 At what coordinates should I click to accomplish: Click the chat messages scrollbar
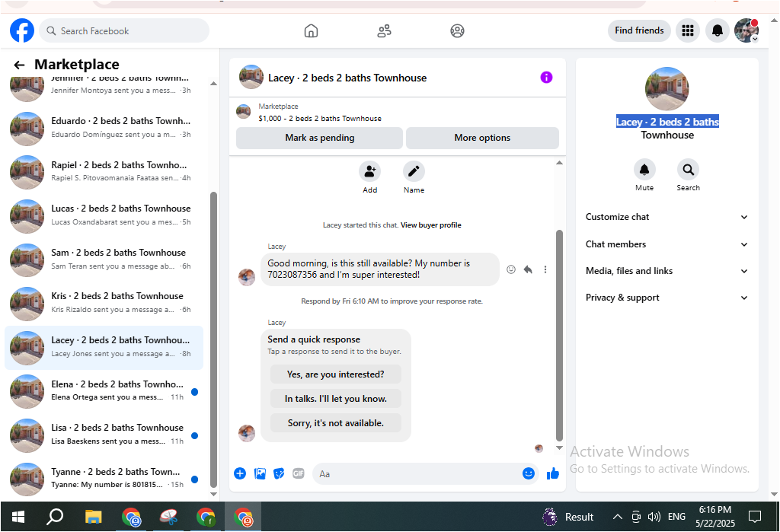click(x=559, y=336)
